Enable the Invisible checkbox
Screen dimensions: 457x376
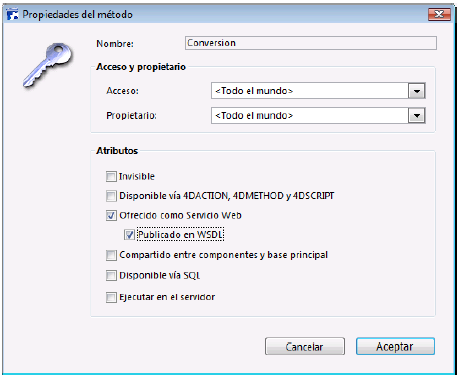pyautogui.click(x=111, y=176)
